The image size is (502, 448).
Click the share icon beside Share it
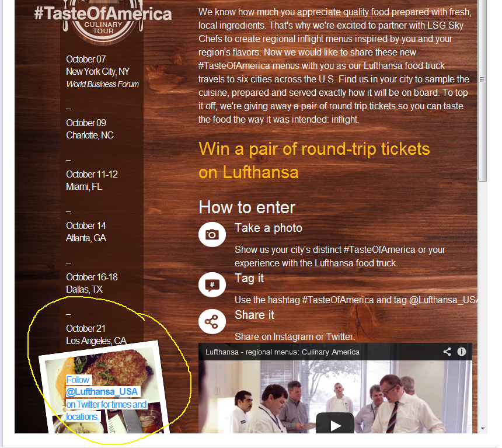coord(212,321)
